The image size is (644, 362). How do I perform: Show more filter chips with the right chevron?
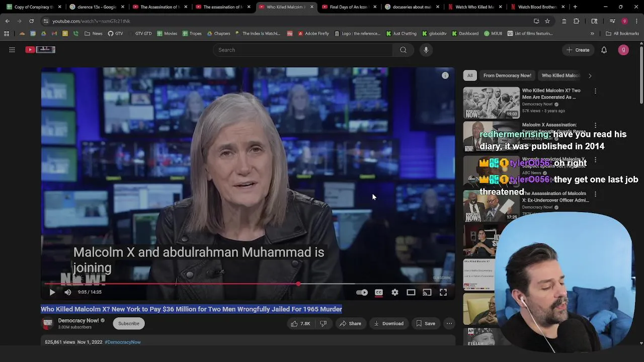[x=590, y=75]
